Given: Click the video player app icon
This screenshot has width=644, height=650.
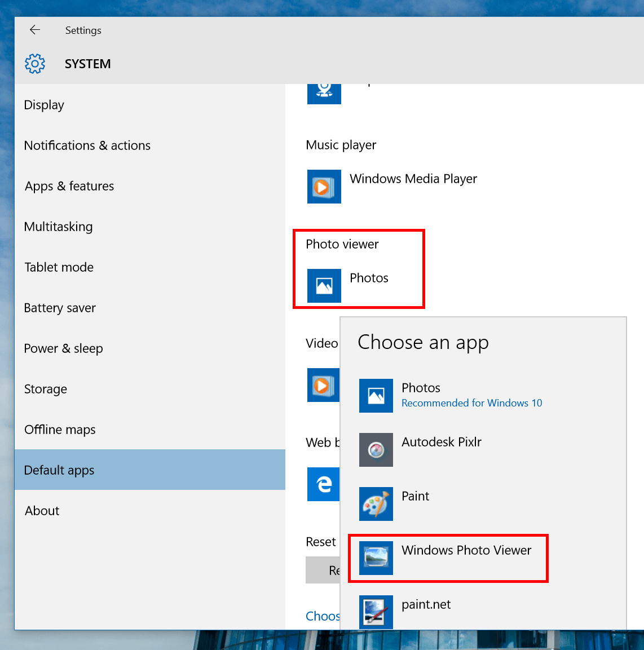Looking at the screenshot, I should point(323,385).
